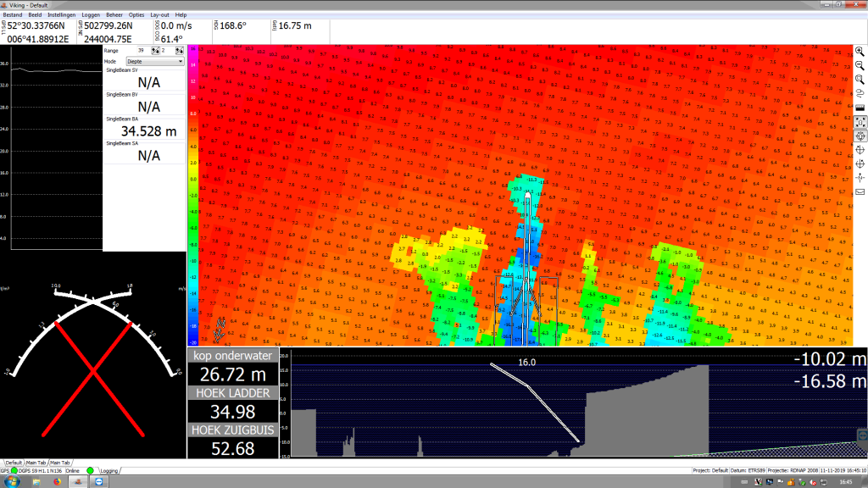The height and width of the screenshot is (488, 868).
Task: Zoom out on the depth chart
Action: pos(860,65)
